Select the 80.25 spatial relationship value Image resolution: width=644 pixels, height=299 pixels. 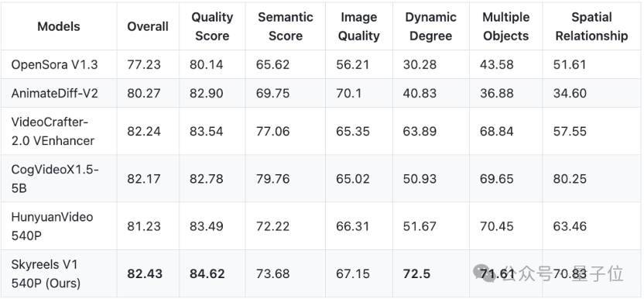tap(570, 179)
